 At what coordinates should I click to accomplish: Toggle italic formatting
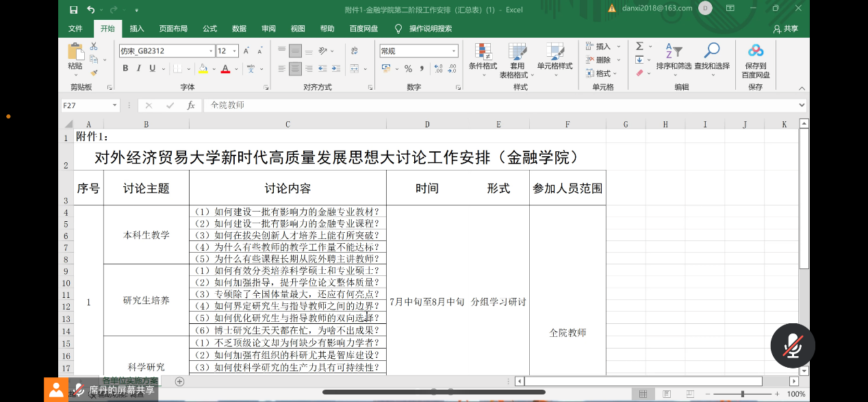(139, 68)
